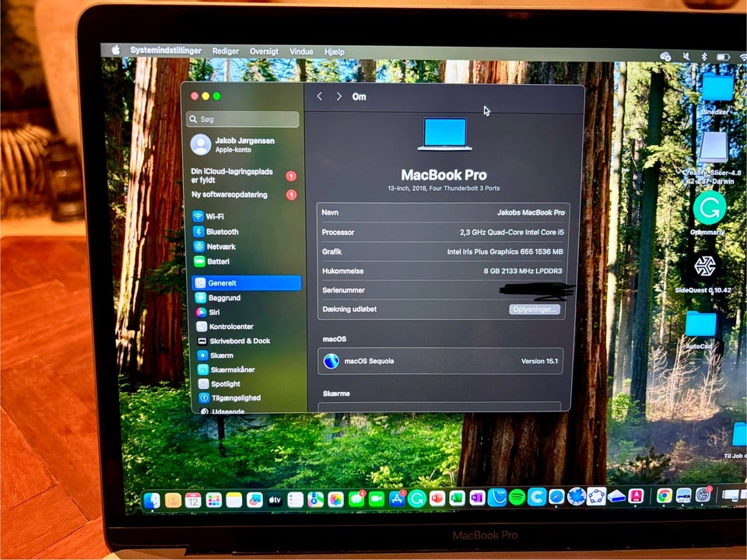This screenshot has width=747, height=560.
Task: Open Spotify from the Dock
Action: click(x=517, y=498)
